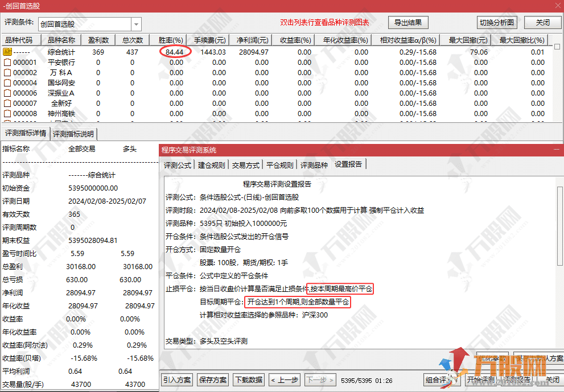Click the 初始资金 value 5395000000.00
This screenshot has width=564, height=392.
click(93, 188)
